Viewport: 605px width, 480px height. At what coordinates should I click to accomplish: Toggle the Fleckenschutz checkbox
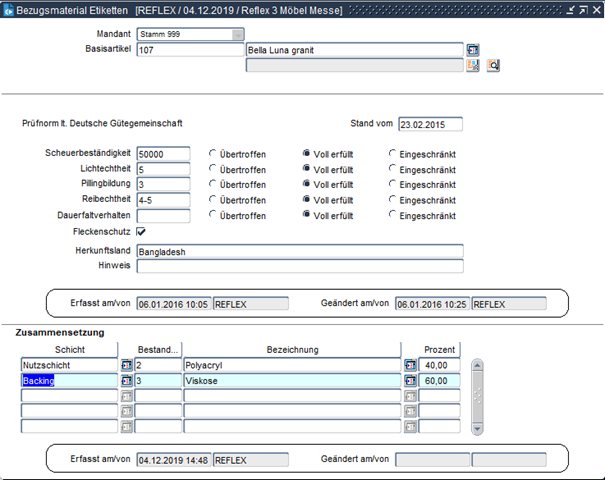(141, 232)
